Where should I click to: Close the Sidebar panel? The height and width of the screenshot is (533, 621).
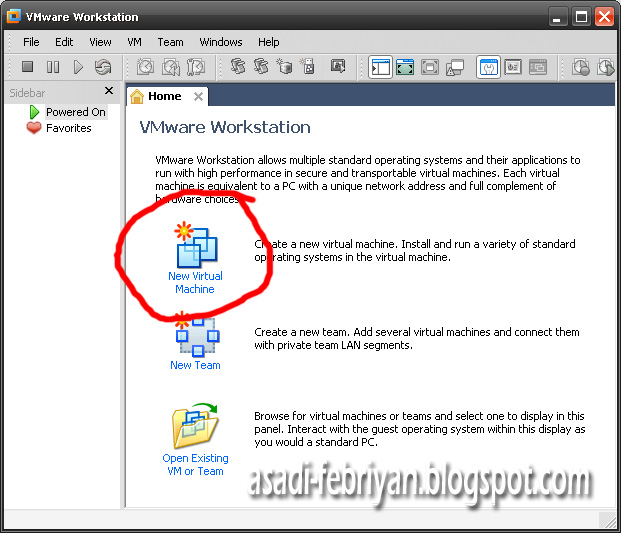(109, 91)
